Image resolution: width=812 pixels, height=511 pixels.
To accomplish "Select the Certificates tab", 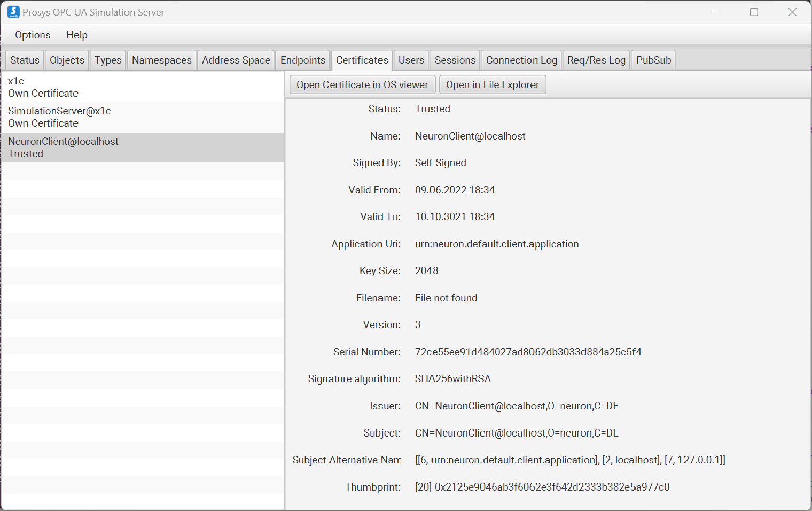I will tap(362, 60).
